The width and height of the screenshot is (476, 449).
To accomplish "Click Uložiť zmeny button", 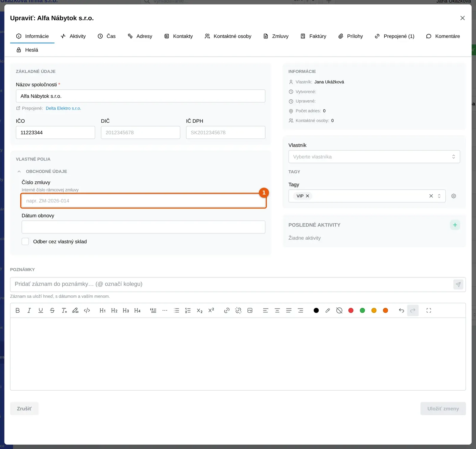I will 443,409.
